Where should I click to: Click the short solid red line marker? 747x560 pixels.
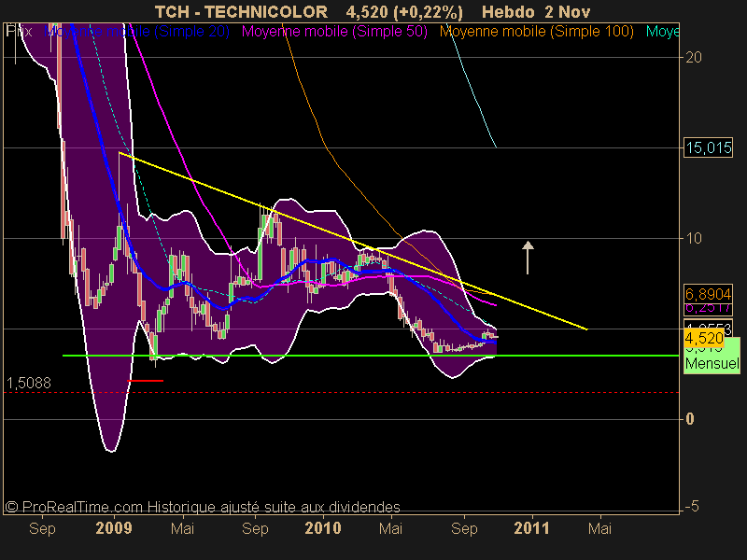pos(146,381)
